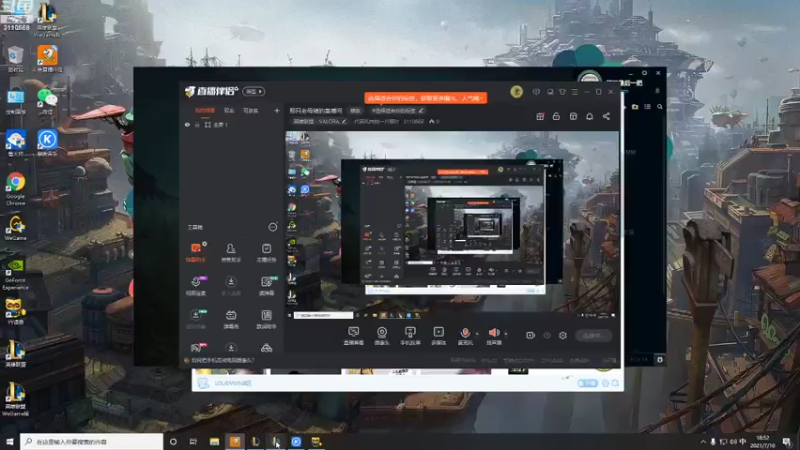Image resolution: width=800 pixels, height=450 pixels.
Task: Open the hamburger main menu
Action: tap(574, 92)
